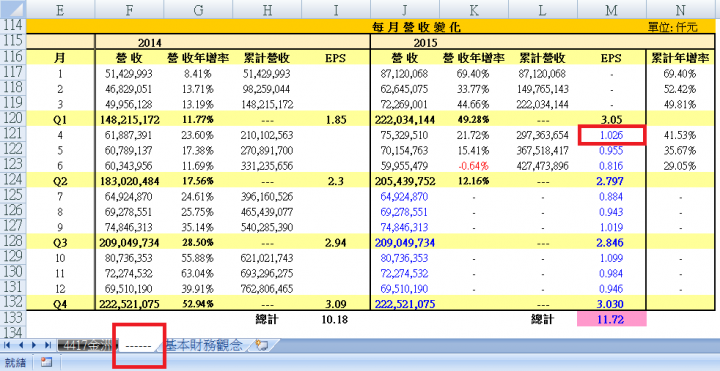Open the 基本財務觀念 sheet tab
This screenshot has height=371, width=720.
pyautogui.click(x=204, y=345)
